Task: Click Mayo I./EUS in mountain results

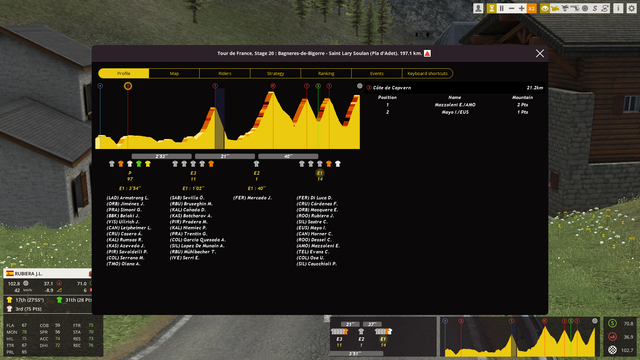Action: click(455, 112)
